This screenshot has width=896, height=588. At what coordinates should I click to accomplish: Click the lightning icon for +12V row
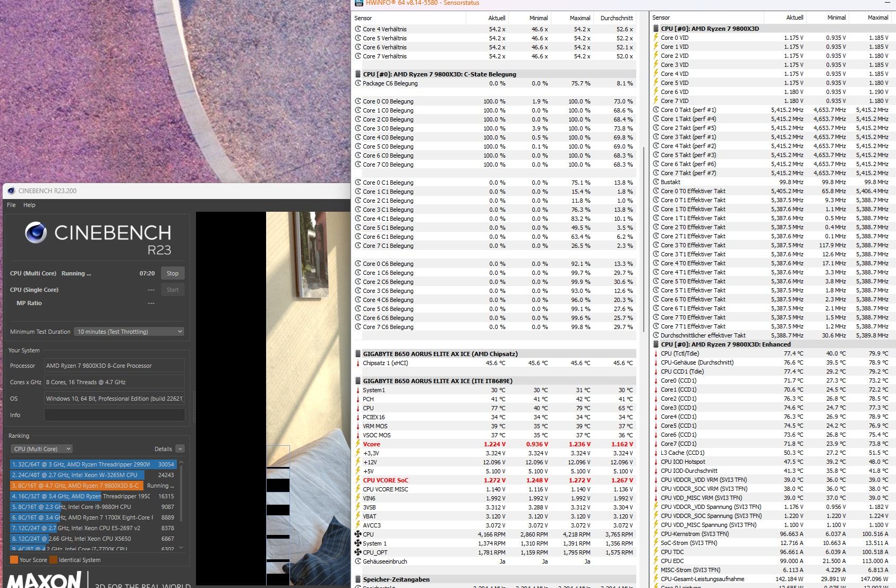pos(358,462)
